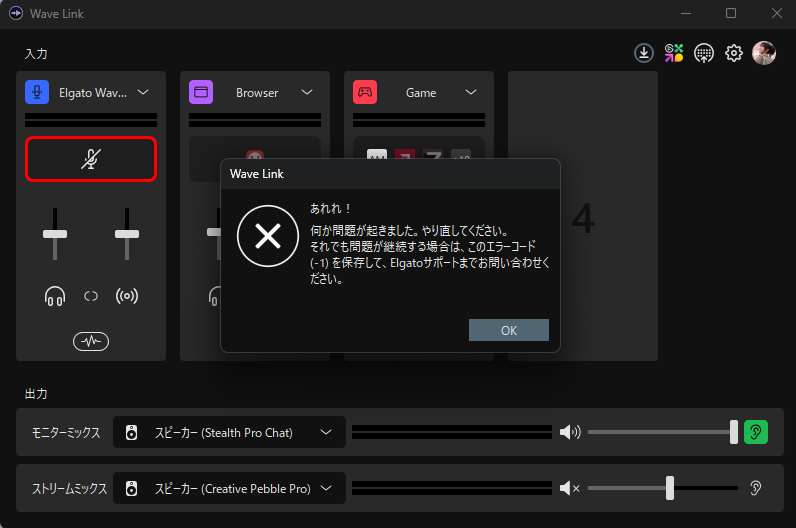Toggle stream mix broadcast mute on mic channel
Viewport: 796px width, 528px height.
[127, 296]
